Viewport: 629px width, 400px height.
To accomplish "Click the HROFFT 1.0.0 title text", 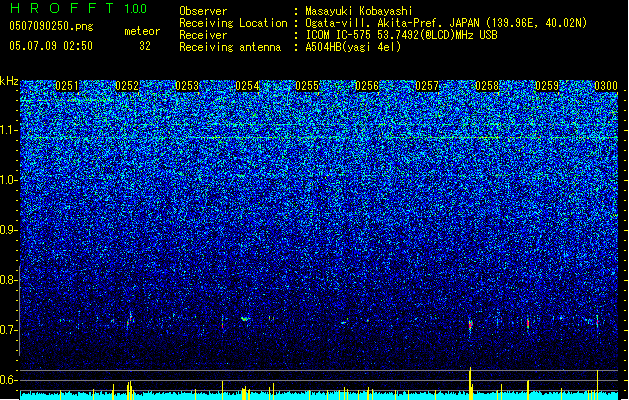I will (78, 8).
